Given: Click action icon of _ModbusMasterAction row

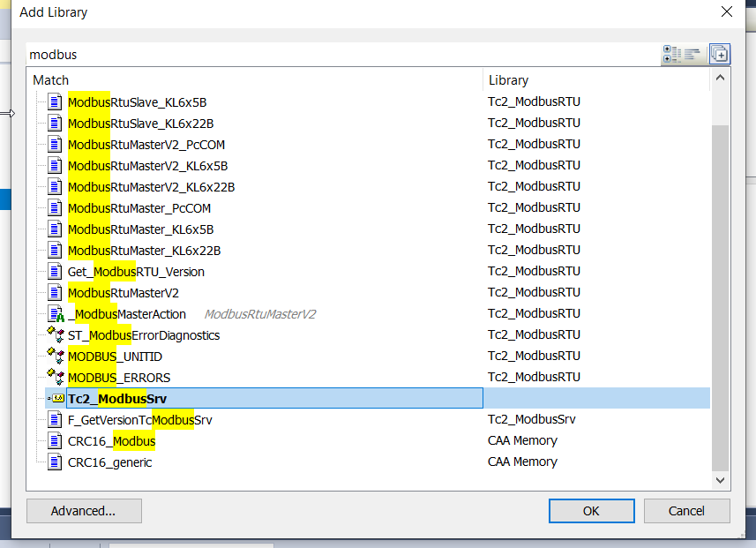Looking at the screenshot, I should [56, 314].
